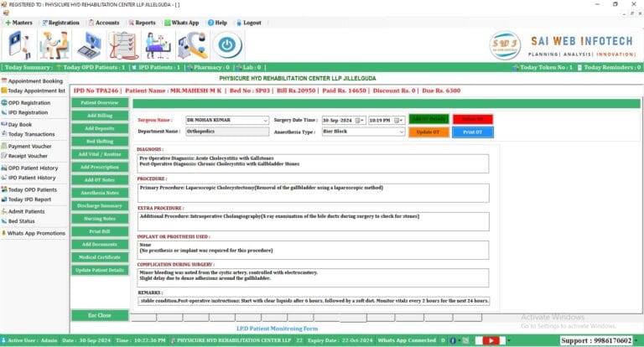Open Medical Certificate
The image size is (644, 347).
point(100,257)
